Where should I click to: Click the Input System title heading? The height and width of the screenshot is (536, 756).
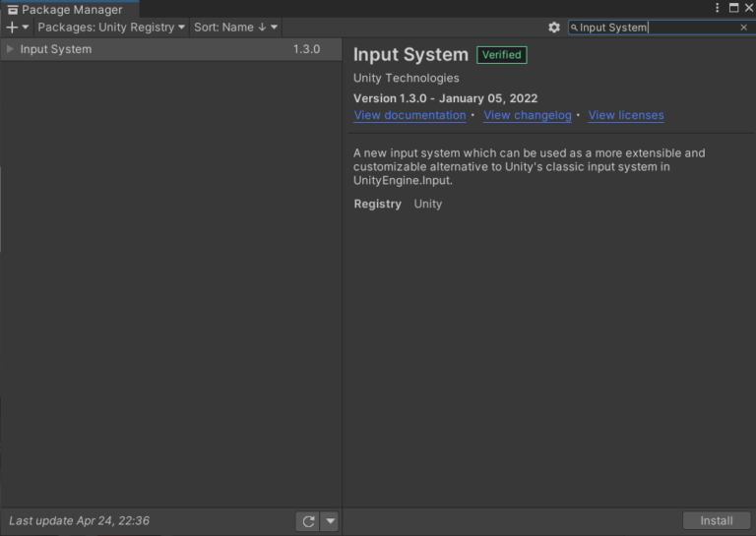point(410,54)
